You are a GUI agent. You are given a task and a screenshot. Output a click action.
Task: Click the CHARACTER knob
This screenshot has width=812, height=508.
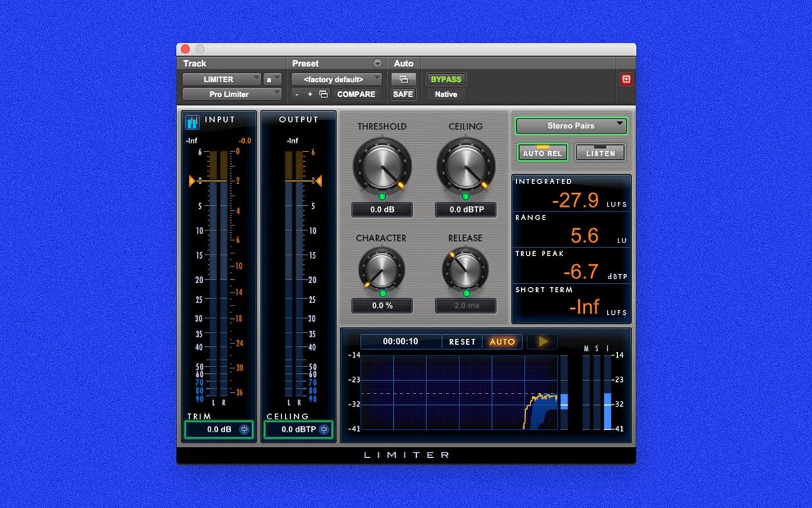point(382,269)
